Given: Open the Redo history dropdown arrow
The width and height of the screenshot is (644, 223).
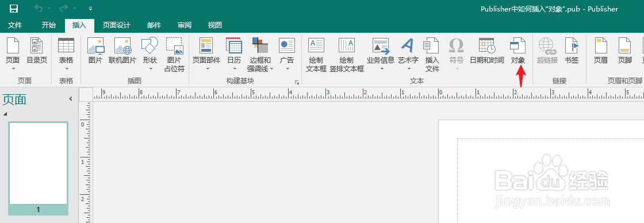Looking at the screenshot, I should (75, 9).
